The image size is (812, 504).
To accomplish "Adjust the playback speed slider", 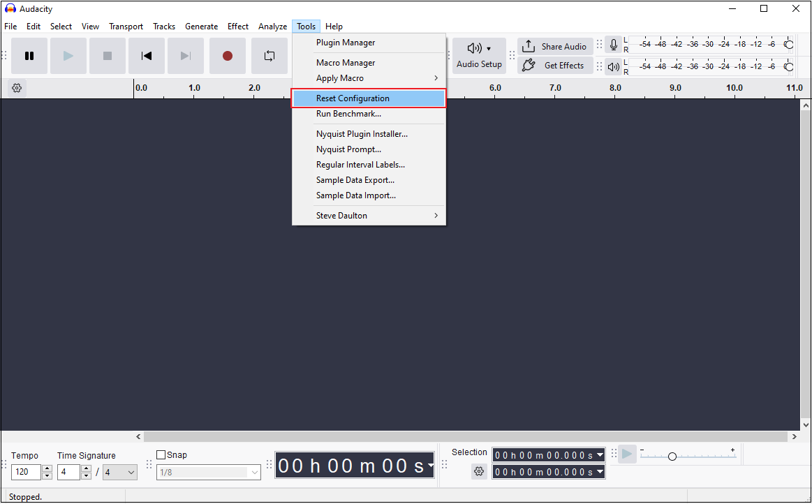I will pos(672,455).
